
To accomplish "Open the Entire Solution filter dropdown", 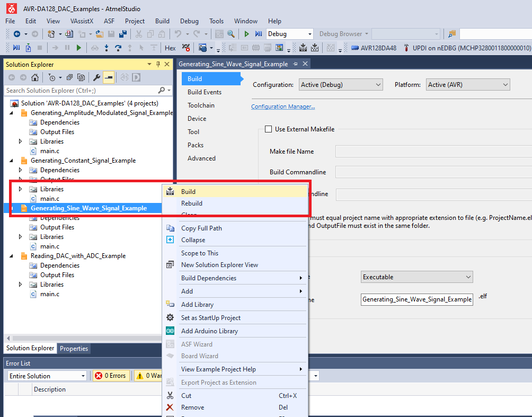I will coord(47,376).
